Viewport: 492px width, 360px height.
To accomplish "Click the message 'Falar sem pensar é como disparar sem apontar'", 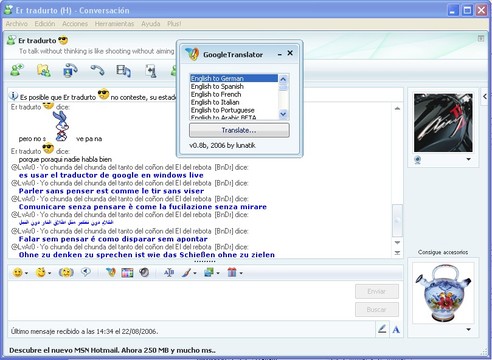I will tap(113, 239).
